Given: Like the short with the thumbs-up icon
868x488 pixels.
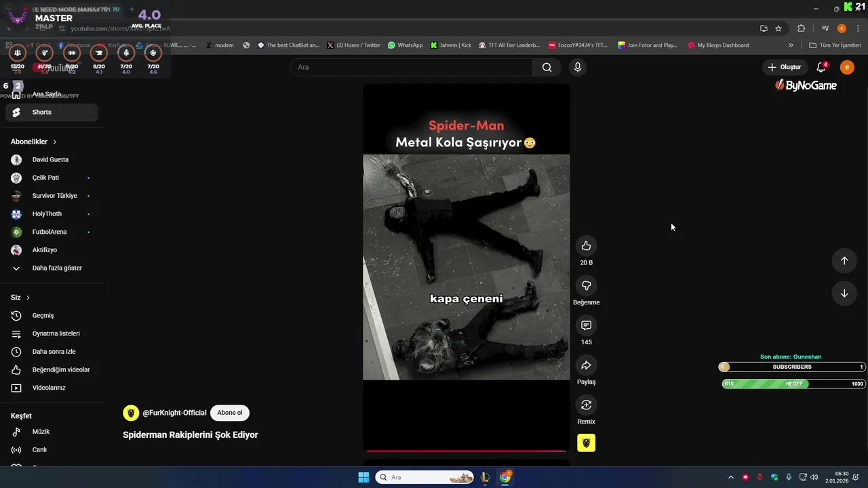Looking at the screenshot, I should 586,246.
